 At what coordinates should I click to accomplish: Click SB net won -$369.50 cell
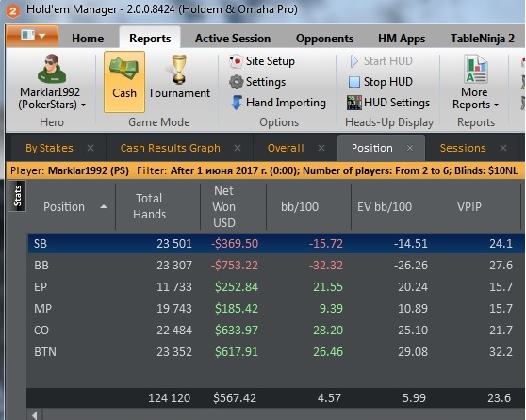pyautogui.click(x=235, y=243)
